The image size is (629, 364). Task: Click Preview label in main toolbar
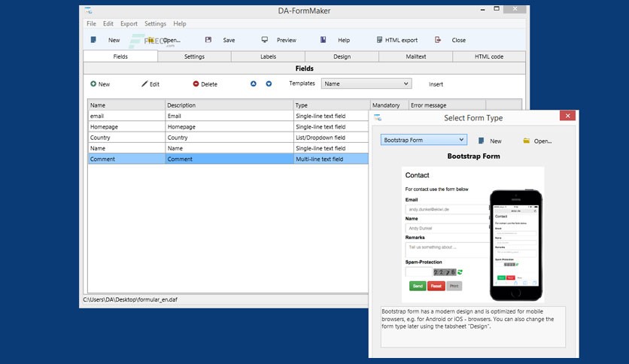287,40
